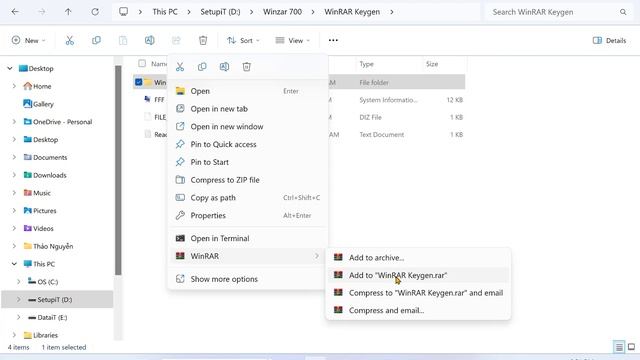Image resolution: width=640 pixels, height=360 pixels.
Task: Select Copy as path
Action: 247,198
